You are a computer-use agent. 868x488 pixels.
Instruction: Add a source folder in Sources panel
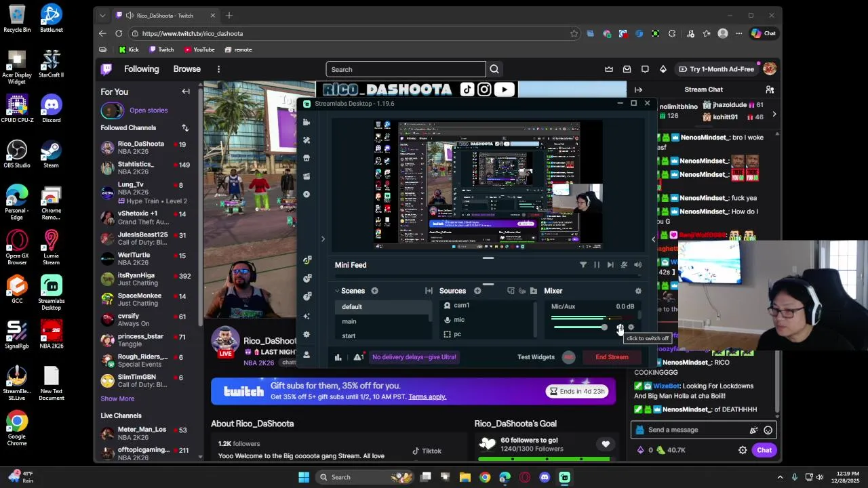tap(534, 291)
